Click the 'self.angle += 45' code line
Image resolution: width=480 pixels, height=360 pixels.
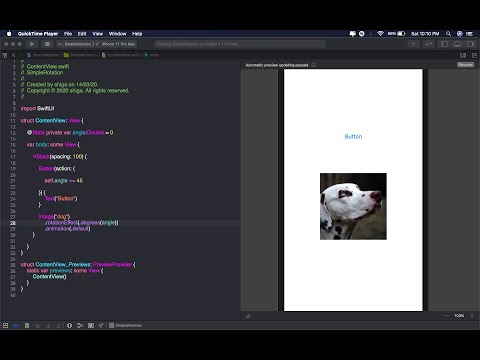click(64, 180)
